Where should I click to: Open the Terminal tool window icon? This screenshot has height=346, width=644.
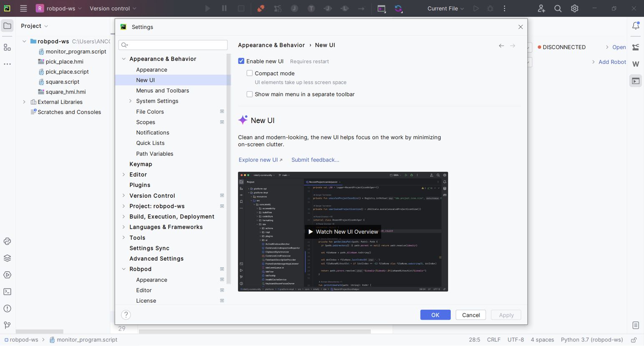click(x=8, y=292)
